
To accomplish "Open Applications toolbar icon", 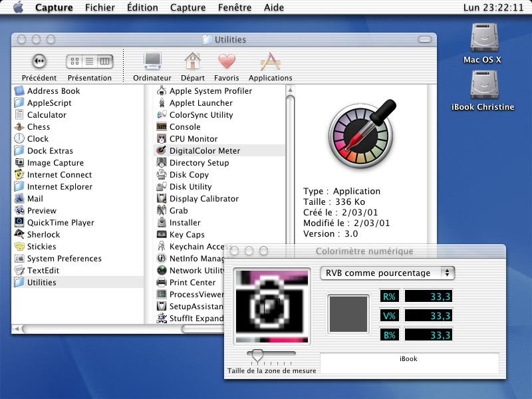I will 271,61.
